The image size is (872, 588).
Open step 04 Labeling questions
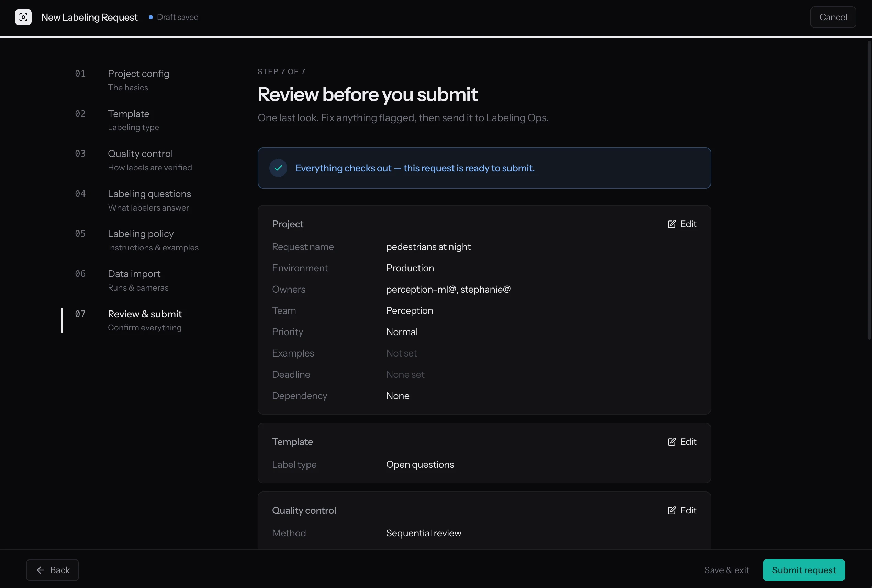pyautogui.click(x=139, y=200)
